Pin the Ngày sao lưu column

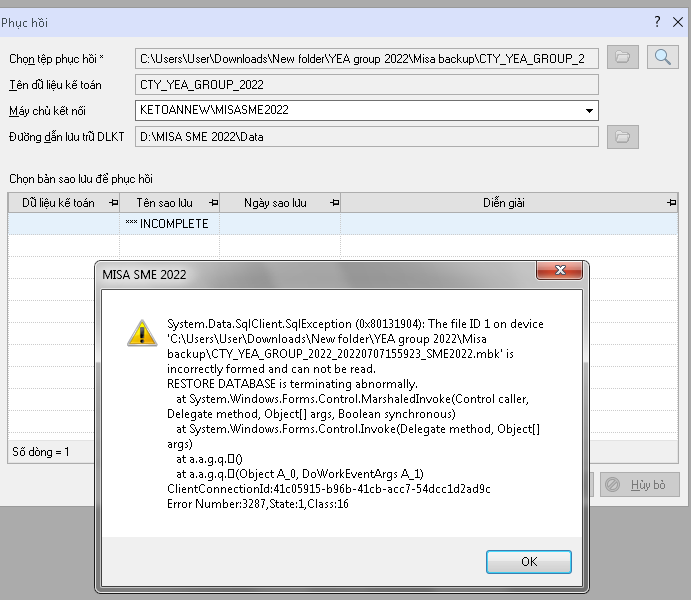click(334, 203)
